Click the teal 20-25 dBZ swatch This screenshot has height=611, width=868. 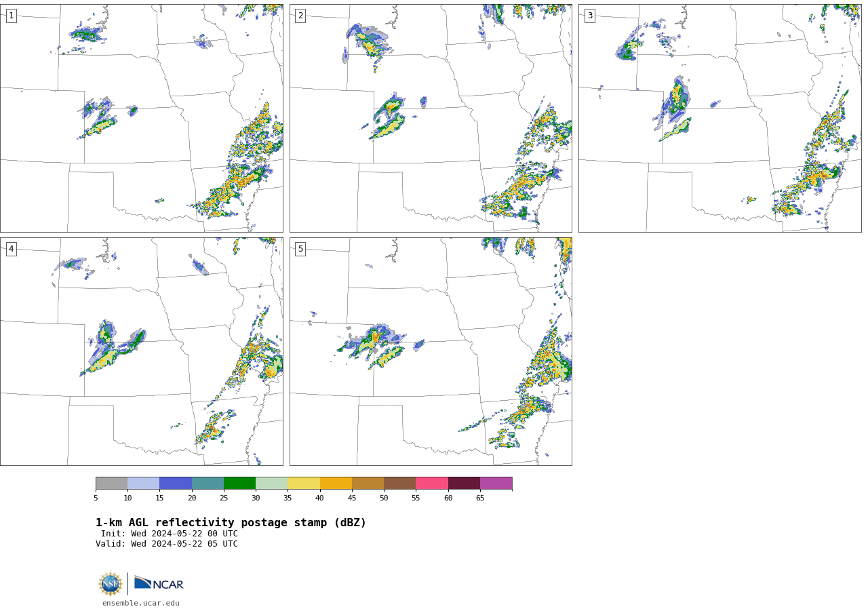208,483
